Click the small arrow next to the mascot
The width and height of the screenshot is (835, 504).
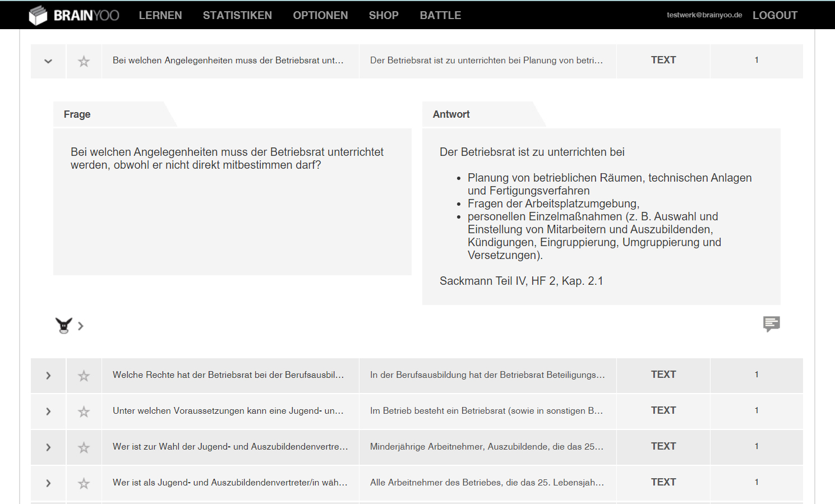coord(81,326)
